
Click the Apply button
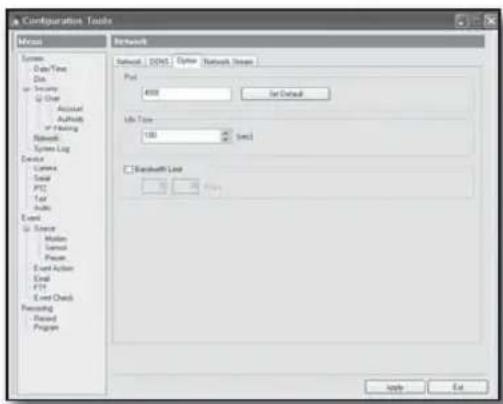pos(395,387)
